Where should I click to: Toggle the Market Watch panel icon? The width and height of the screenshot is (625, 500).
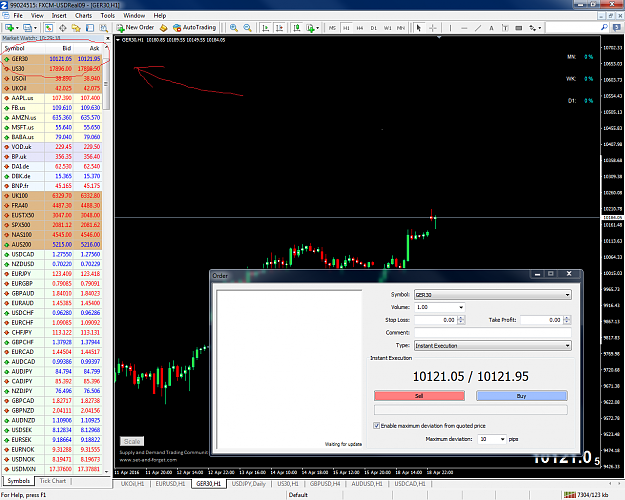click(x=49, y=28)
